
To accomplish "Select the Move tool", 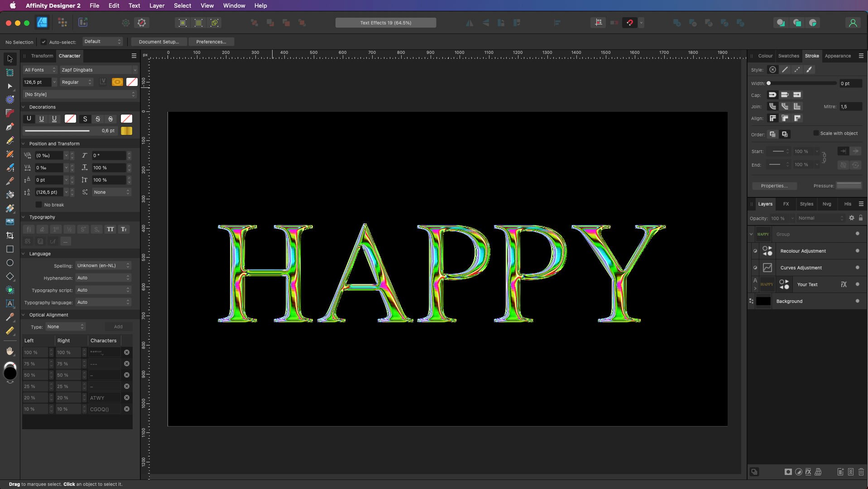I will pyautogui.click(x=10, y=59).
